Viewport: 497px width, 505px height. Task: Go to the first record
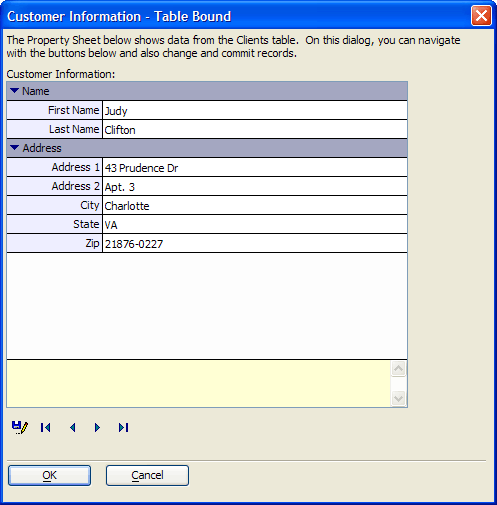coord(46,427)
